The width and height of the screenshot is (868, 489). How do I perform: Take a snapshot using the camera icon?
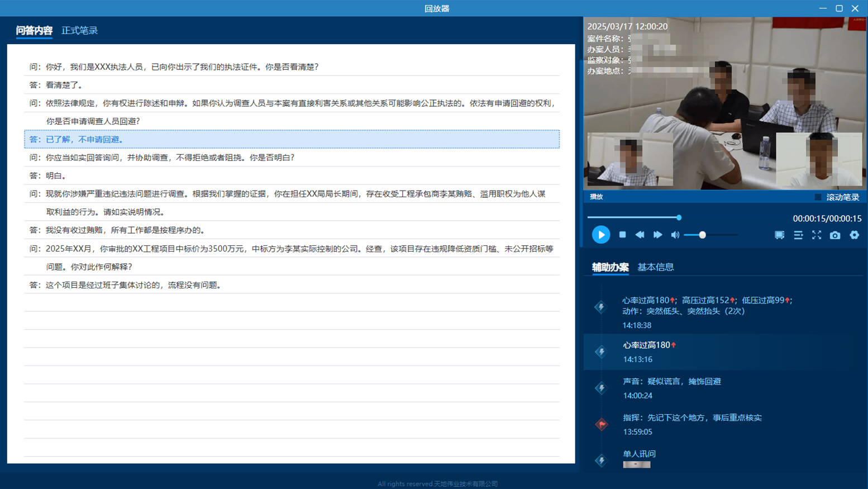point(835,235)
